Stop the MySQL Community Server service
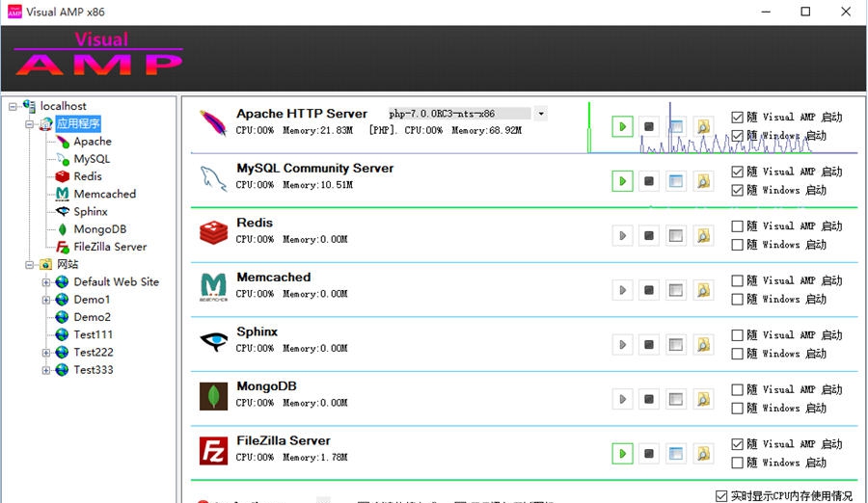The image size is (868, 503). 649,181
